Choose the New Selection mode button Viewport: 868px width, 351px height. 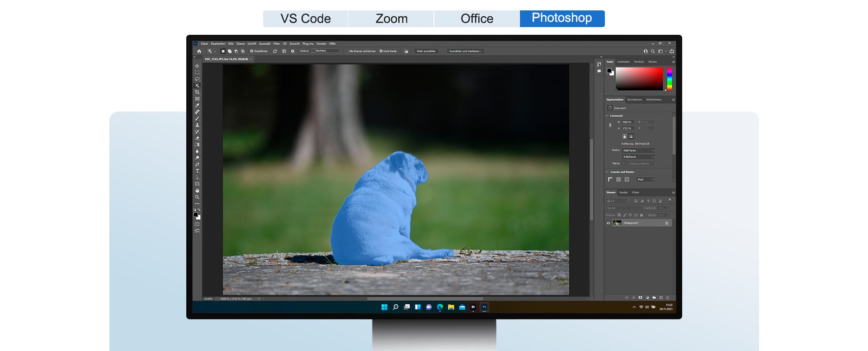click(x=223, y=51)
